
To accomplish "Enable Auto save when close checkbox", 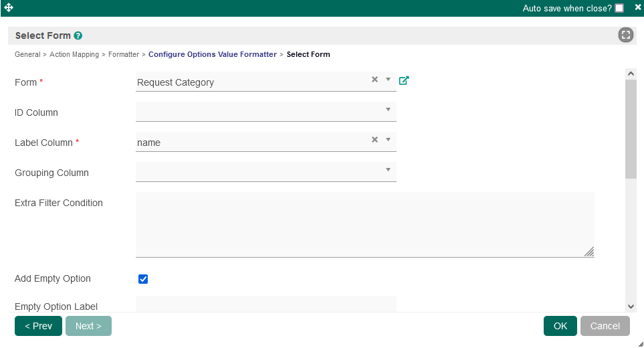I will tap(619, 8).
